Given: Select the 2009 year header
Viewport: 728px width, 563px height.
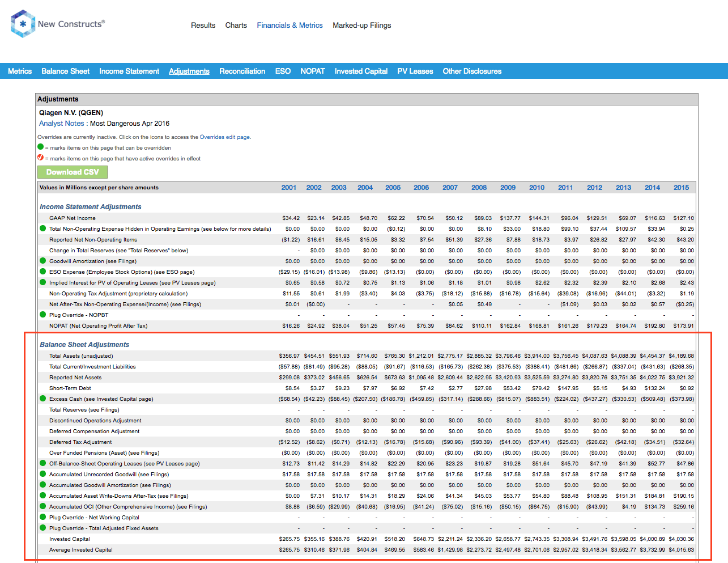Looking at the screenshot, I should (508, 188).
